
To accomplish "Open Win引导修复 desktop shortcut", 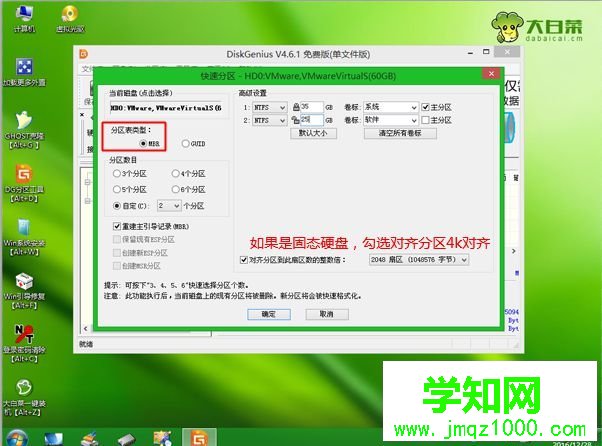I will tap(24, 291).
